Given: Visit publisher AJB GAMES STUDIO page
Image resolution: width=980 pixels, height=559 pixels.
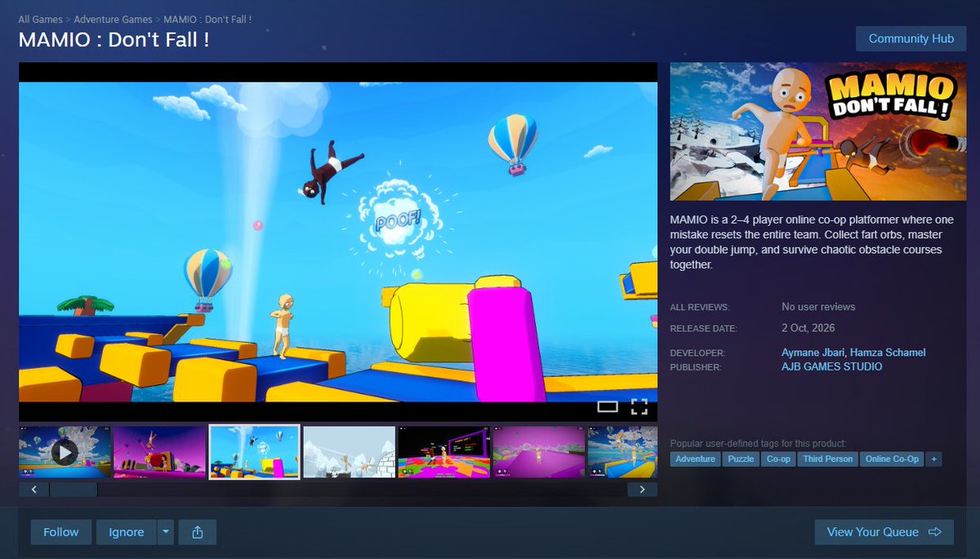Looking at the screenshot, I should tap(832, 367).
